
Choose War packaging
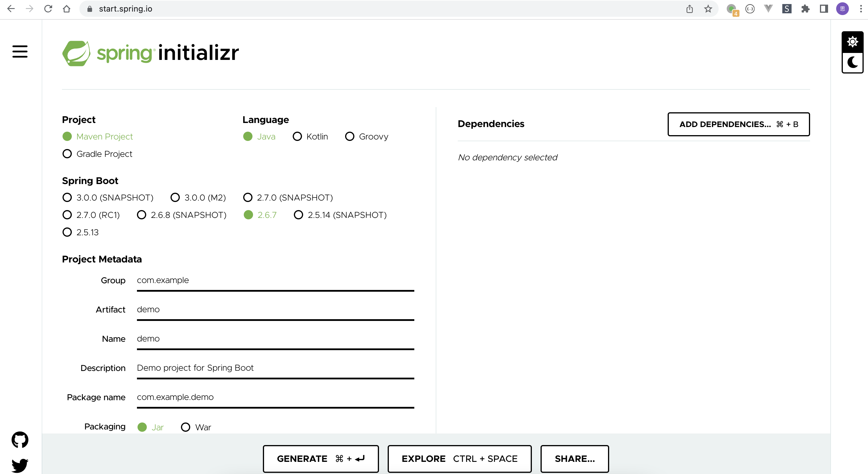click(196, 427)
